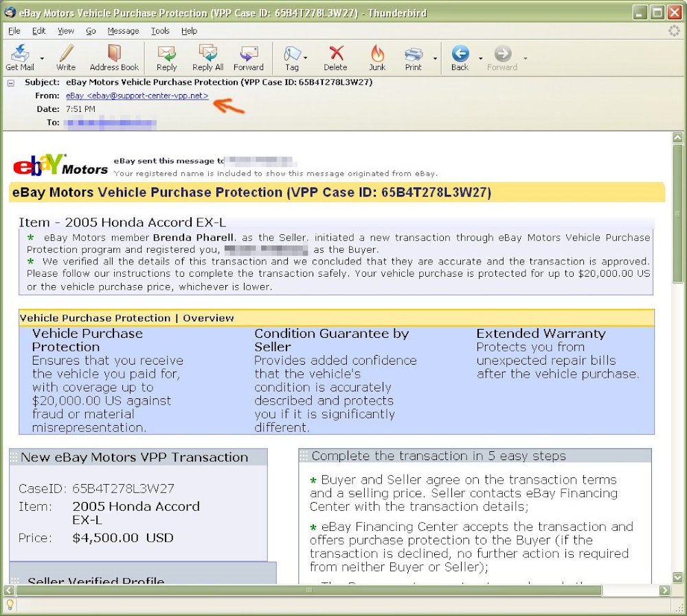
Task: Click the Reply All icon
Action: coord(207,58)
